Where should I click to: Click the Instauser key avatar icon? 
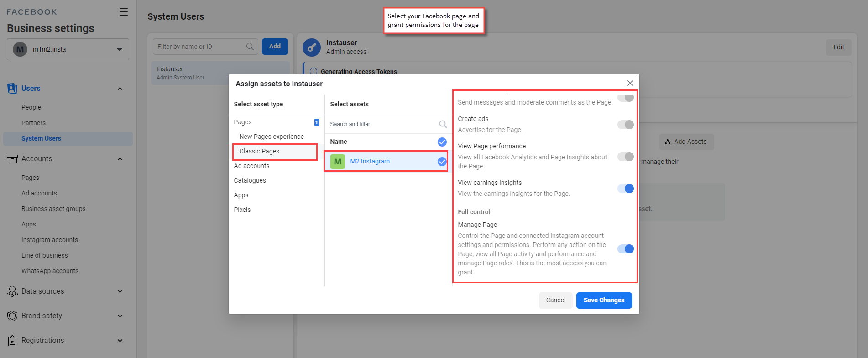[312, 47]
